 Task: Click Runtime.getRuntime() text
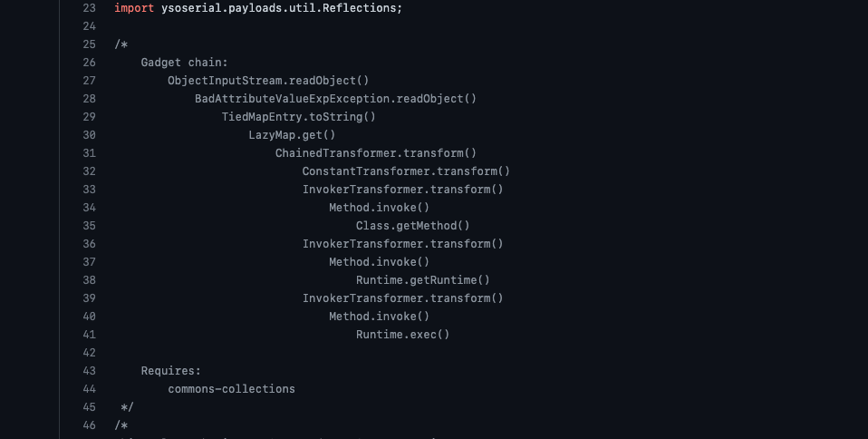coord(423,280)
